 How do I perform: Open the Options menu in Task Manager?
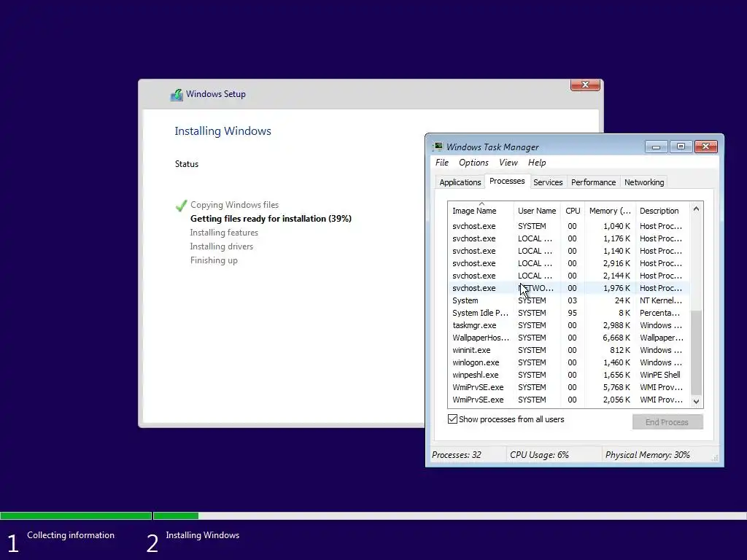point(473,163)
